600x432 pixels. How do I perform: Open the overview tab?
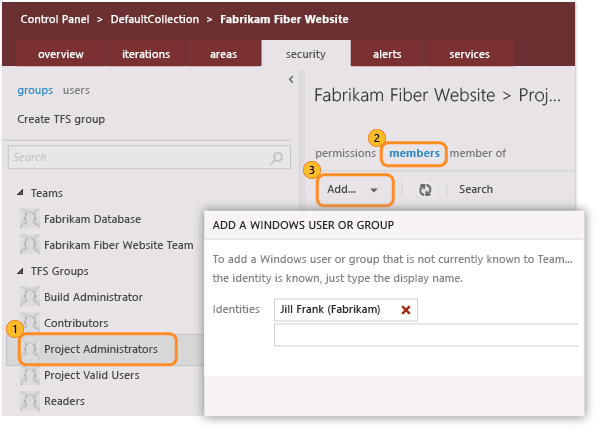[x=61, y=54]
